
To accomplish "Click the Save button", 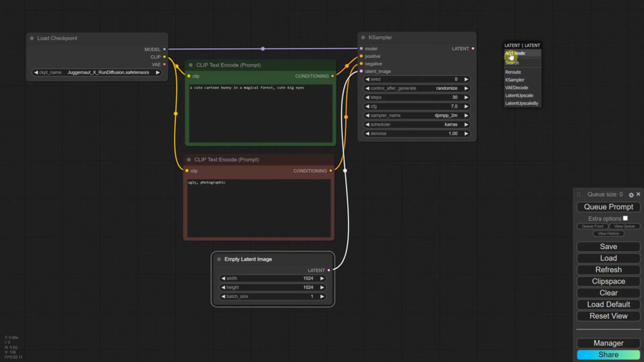I will coord(608,246).
